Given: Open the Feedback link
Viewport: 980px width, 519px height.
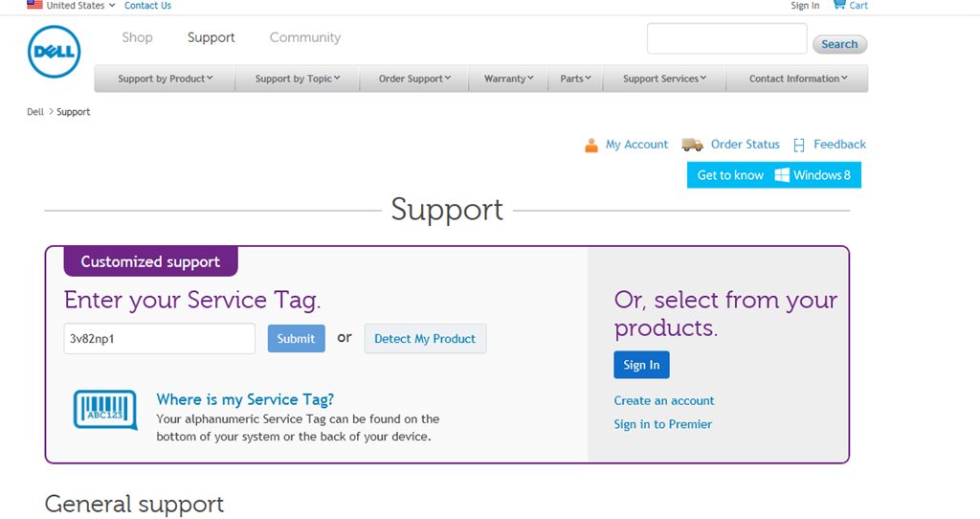Looking at the screenshot, I should 839,145.
